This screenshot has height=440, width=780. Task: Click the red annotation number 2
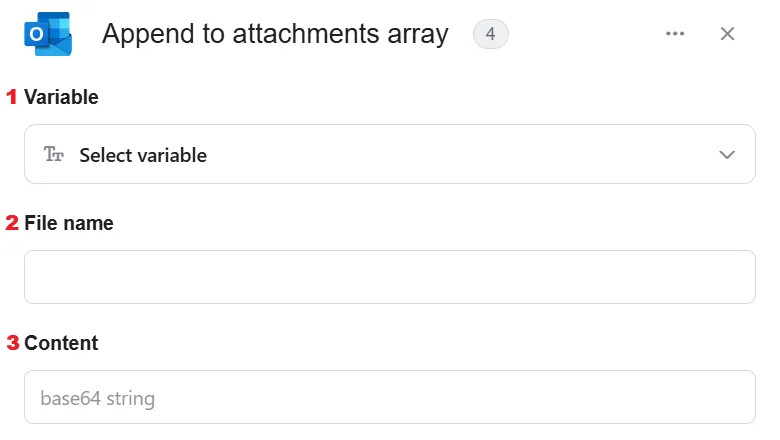tap(12, 222)
